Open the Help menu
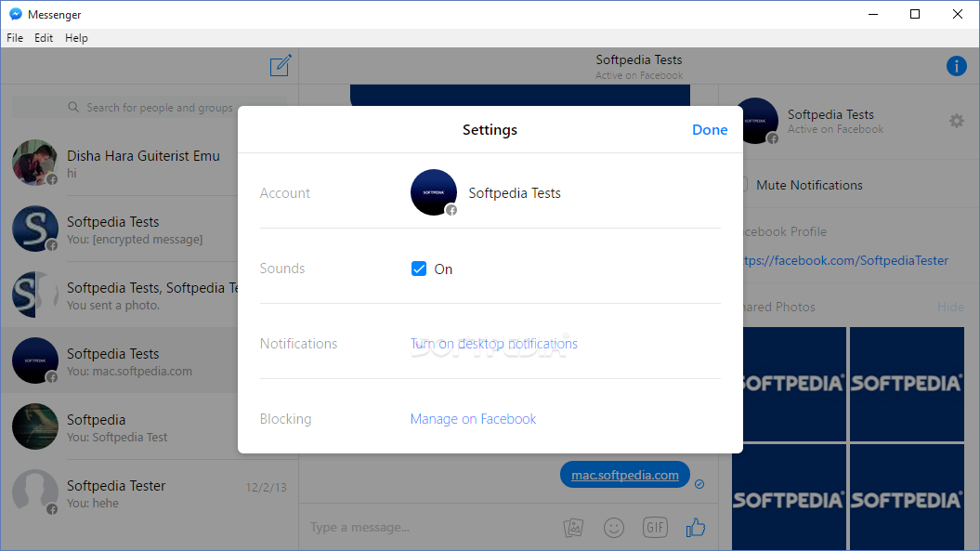The image size is (980, 551). pyautogui.click(x=76, y=37)
